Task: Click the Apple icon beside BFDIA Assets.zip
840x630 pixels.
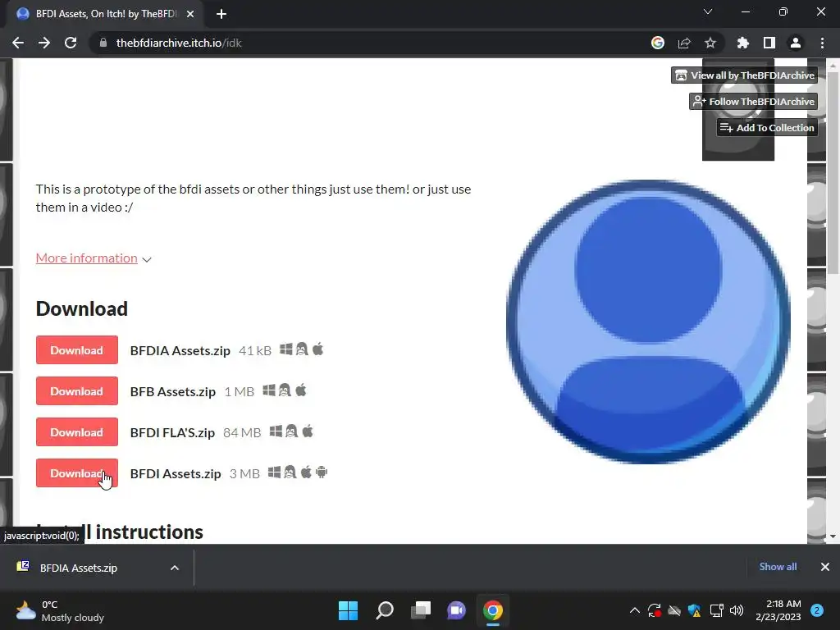Action: (x=317, y=349)
